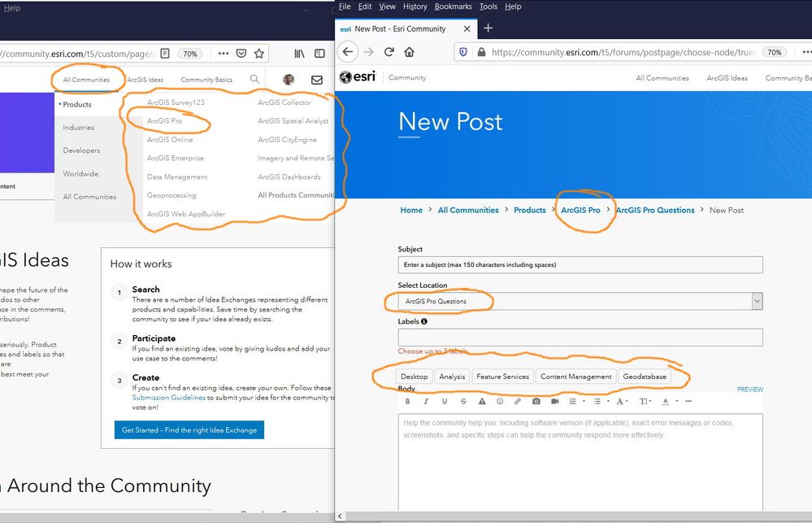Insert a video with the video camera icon
The height and width of the screenshot is (523, 812).
[554, 401]
